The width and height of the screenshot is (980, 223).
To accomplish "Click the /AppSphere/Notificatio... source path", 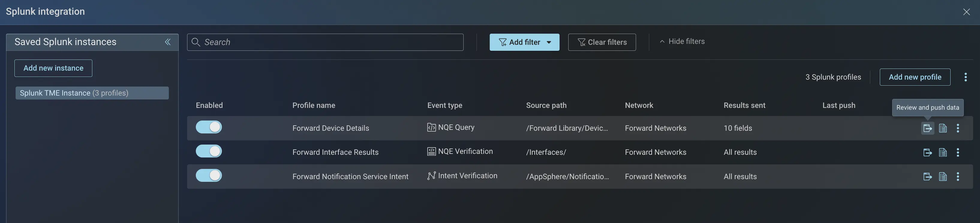I will (x=567, y=176).
